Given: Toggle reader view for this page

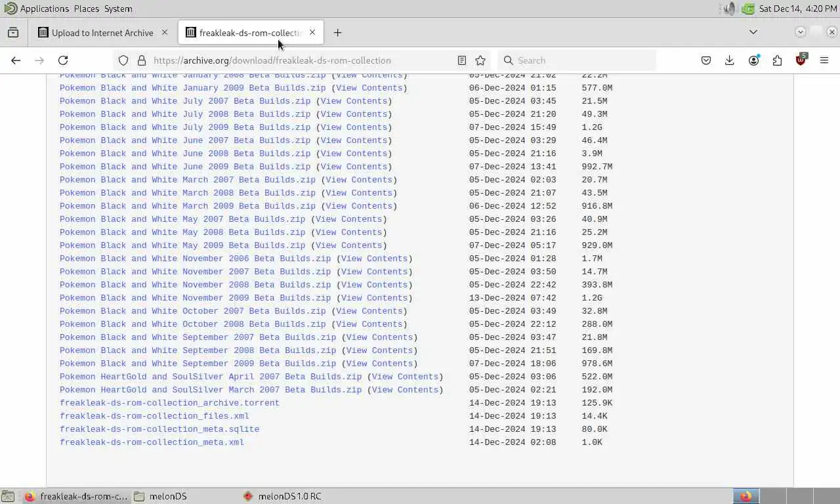Looking at the screenshot, I should pos(462,60).
